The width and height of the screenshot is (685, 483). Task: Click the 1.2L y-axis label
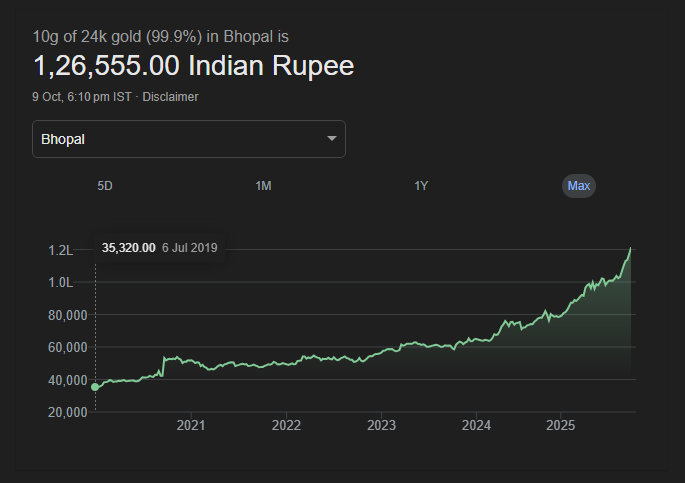click(61, 250)
